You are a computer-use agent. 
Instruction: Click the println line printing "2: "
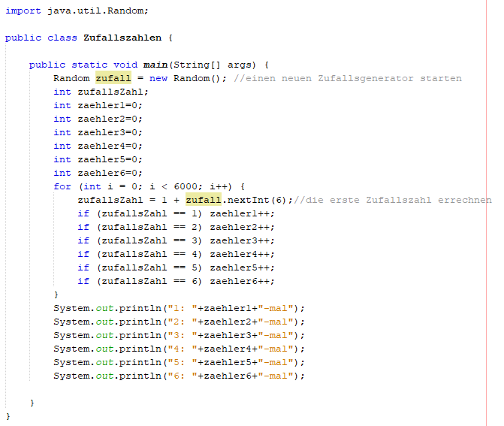coord(179,322)
